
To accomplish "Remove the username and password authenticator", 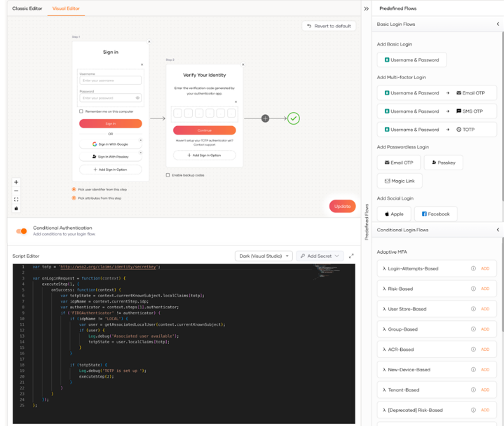I will (142, 64).
